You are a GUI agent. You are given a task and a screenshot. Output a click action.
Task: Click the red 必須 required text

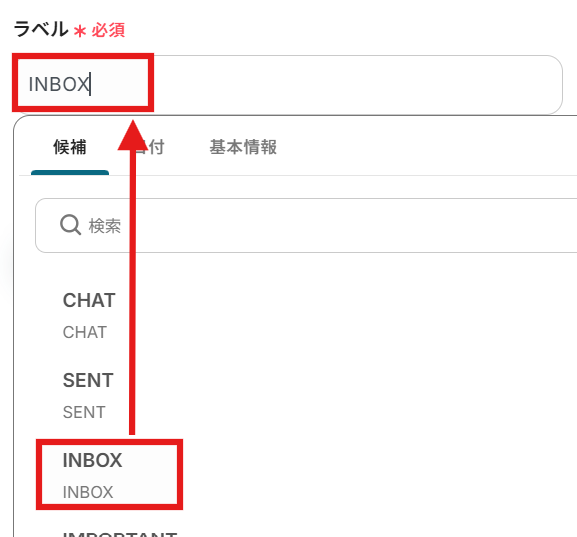(x=108, y=30)
